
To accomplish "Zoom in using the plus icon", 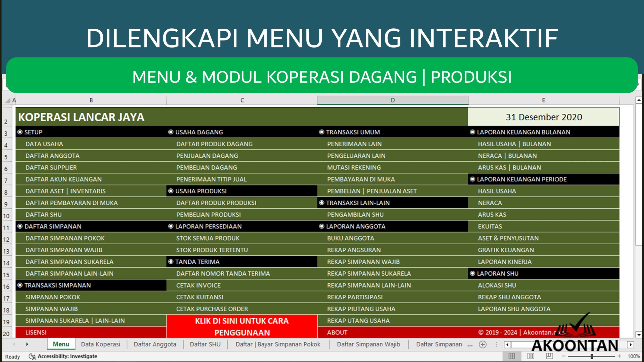I will (x=619, y=357).
